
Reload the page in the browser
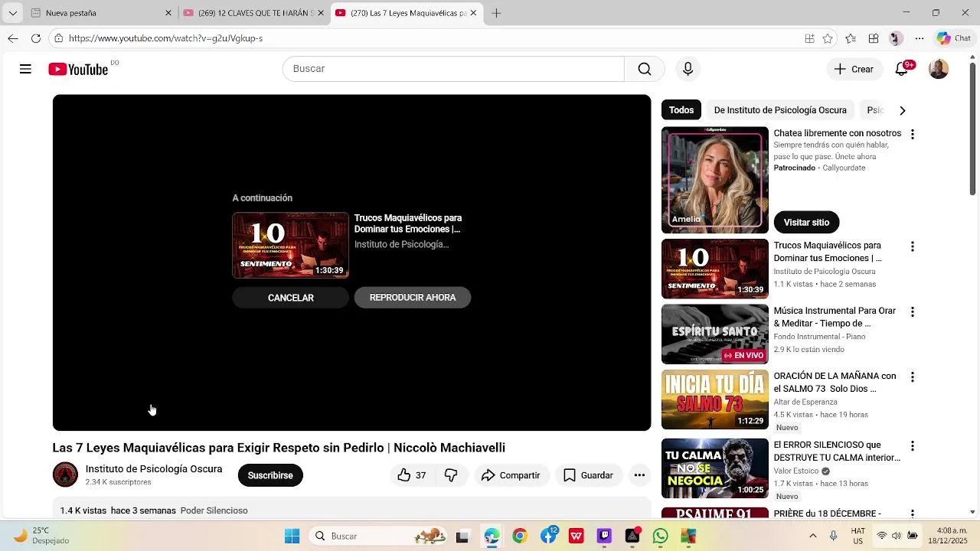(x=36, y=38)
